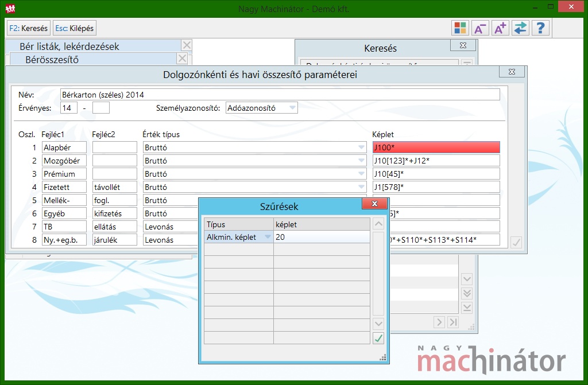Click the J10[45]* formula field
This screenshot has width=588, height=385.
click(436, 174)
